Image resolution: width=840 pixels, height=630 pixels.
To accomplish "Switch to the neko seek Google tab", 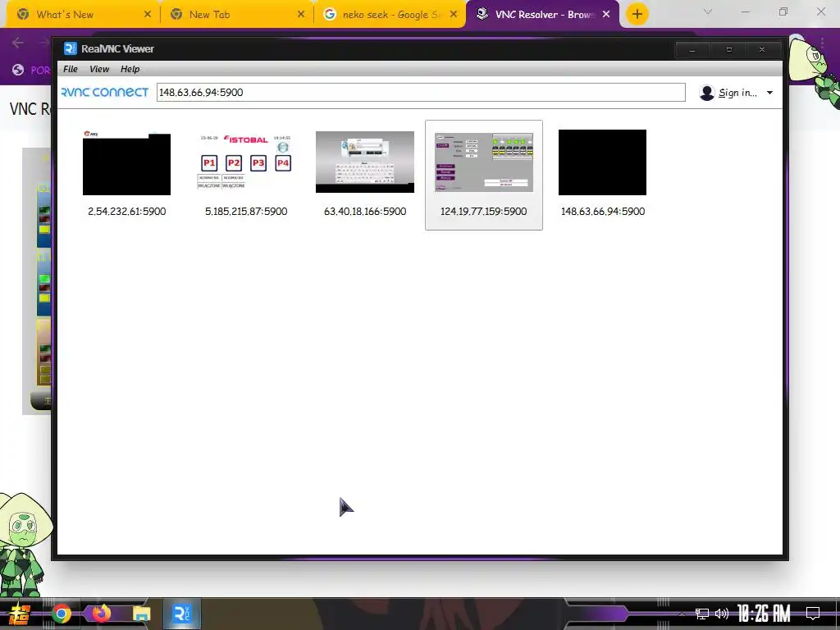I will click(x=390, y=15).
